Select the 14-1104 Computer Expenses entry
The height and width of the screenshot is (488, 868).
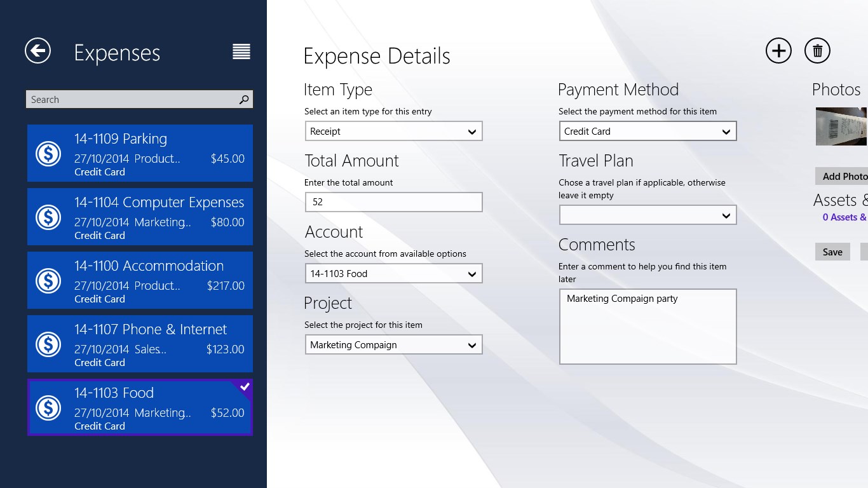(x=140, y=217)
